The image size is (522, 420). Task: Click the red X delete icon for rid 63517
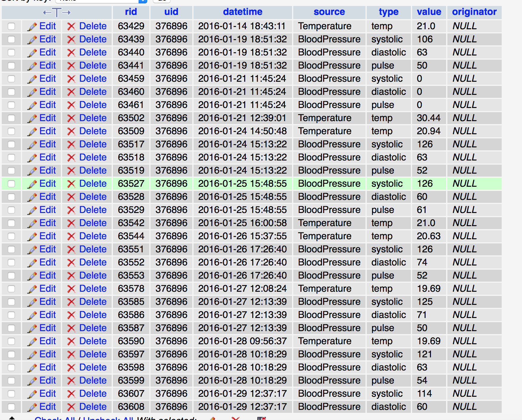[x=71, y=145]
